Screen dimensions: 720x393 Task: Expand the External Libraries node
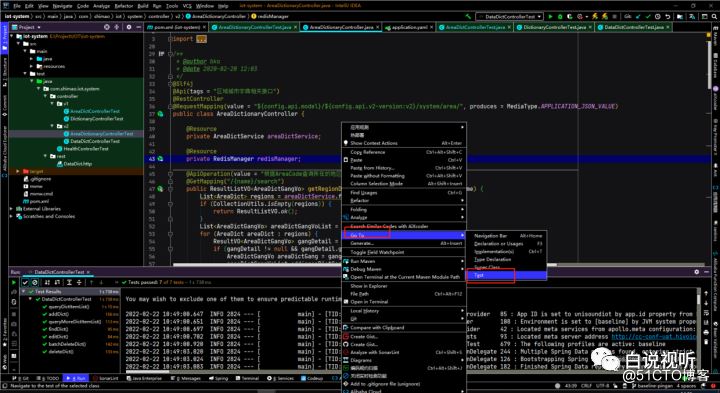click(x=12, y=209)
